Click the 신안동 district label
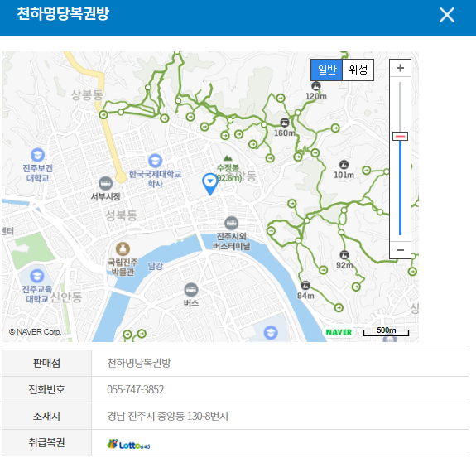The height and width of the screenshot is (468, 476). pyautogui.click(x=66, y=297)
